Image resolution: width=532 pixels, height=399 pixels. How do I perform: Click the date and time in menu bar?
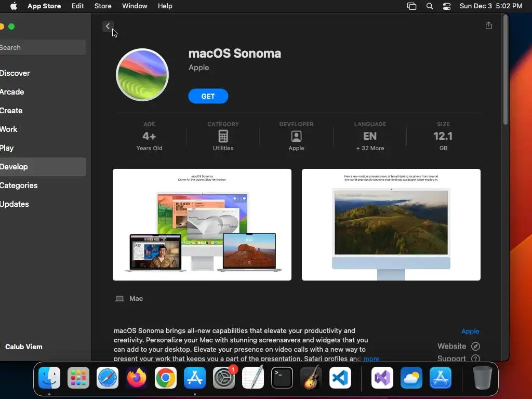(x=490, y=6)
